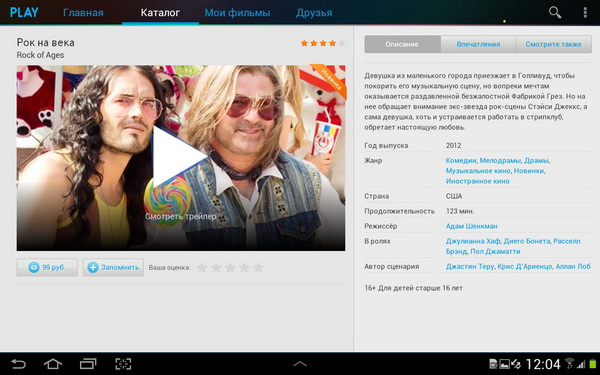Open the recent apps icon
This screenshot has width=600, height=375.
click(x=88, y=364)
